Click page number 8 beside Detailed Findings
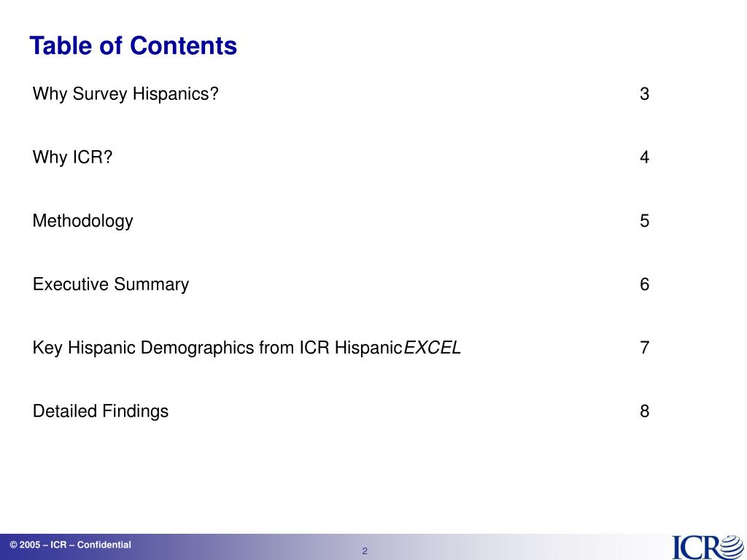 pyautogui.click(x=645, y=411)
